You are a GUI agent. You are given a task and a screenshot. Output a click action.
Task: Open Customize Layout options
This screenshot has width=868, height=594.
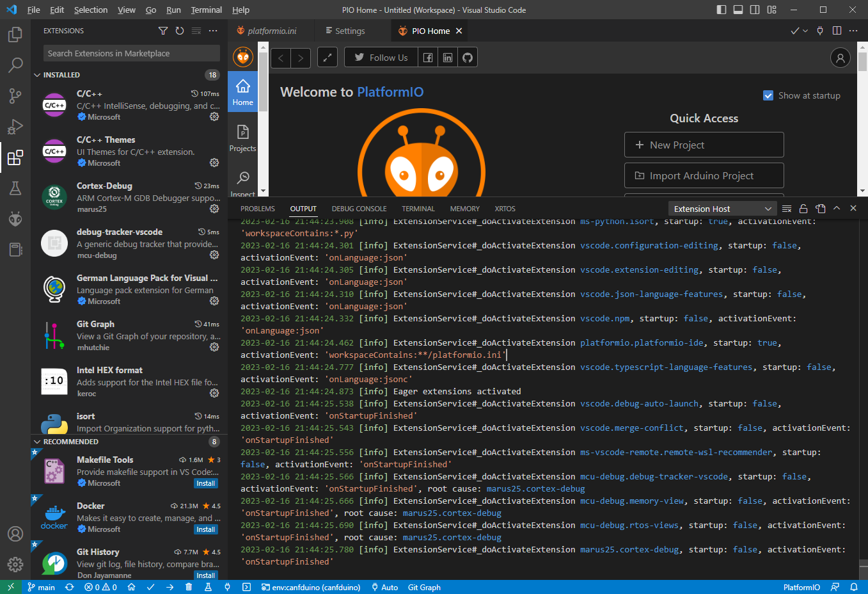[771, 10]
